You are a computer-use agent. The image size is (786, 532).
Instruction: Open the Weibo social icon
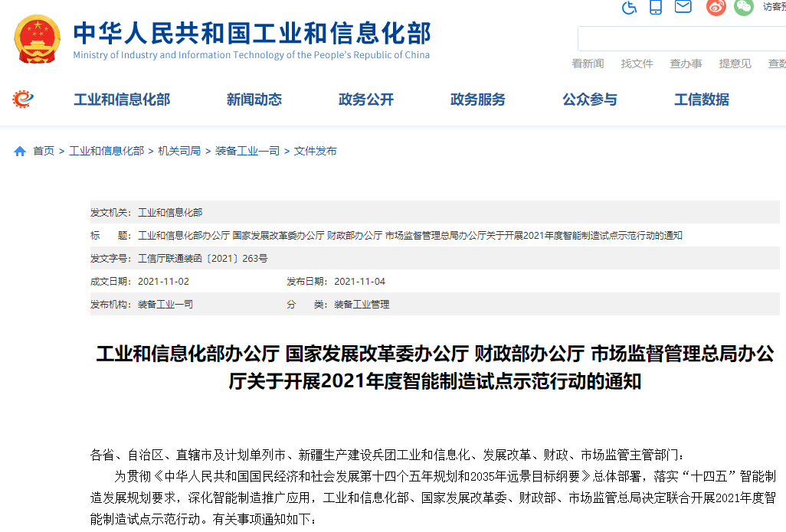pyautogui.click(x=716, y=8)
